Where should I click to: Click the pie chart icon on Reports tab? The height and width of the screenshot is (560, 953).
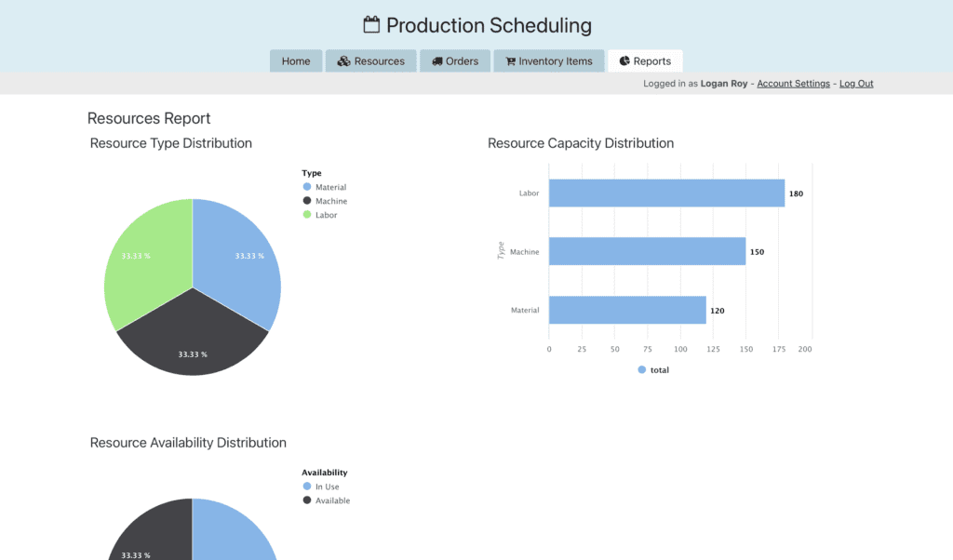(x=624, y=61)
